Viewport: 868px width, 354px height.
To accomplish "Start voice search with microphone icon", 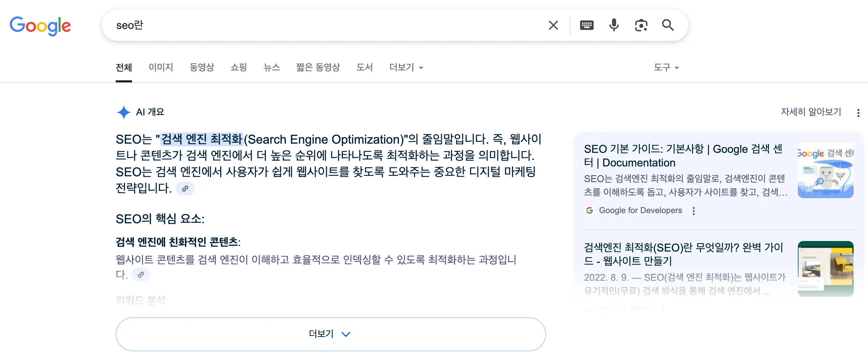I will pos(614,25).
